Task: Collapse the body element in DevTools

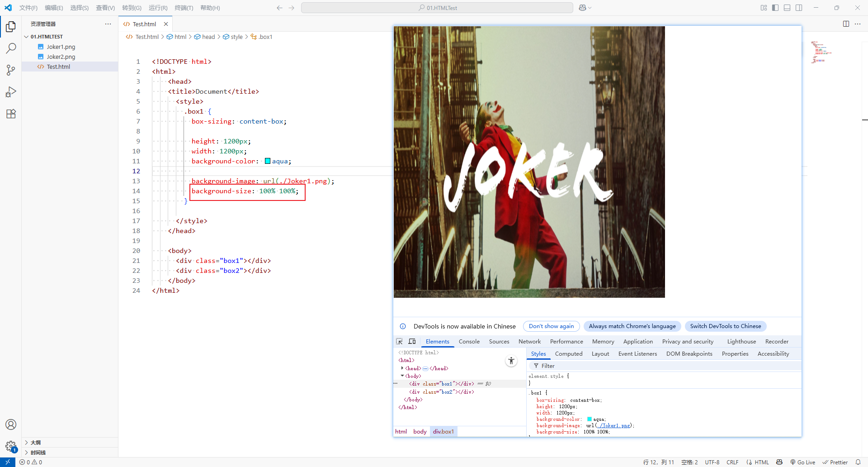Action: pyautogui.click(x=402, y=376)
